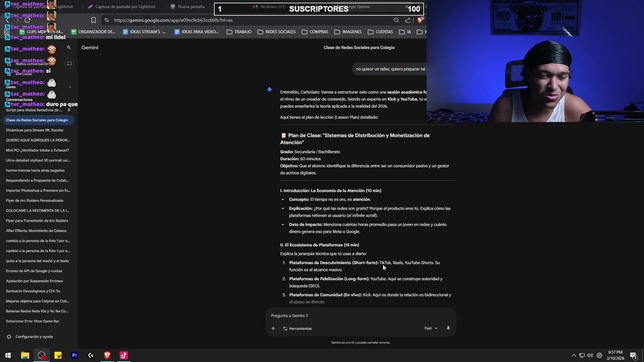Open conversation Dinámicas para Stream IRL Escolar
This screenshot has width=644, height=362.
click(x=35, y=130)
